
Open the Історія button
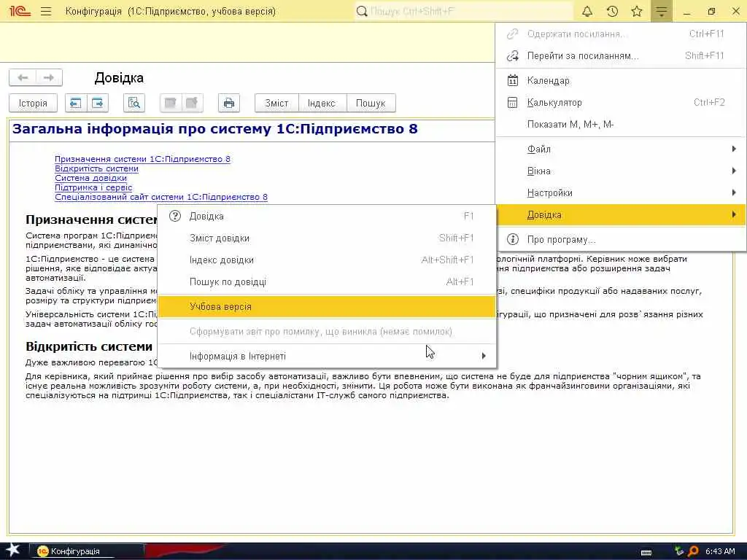tap(33, 103)
